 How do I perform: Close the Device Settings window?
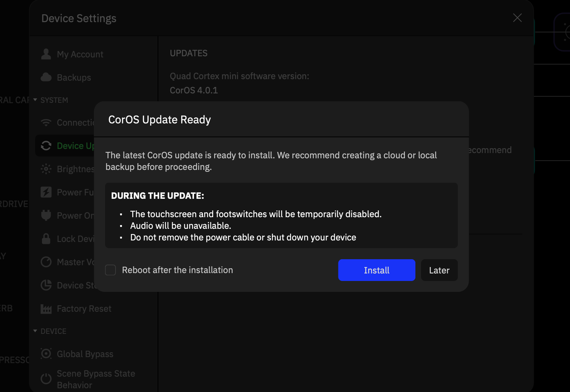point(517,18)
